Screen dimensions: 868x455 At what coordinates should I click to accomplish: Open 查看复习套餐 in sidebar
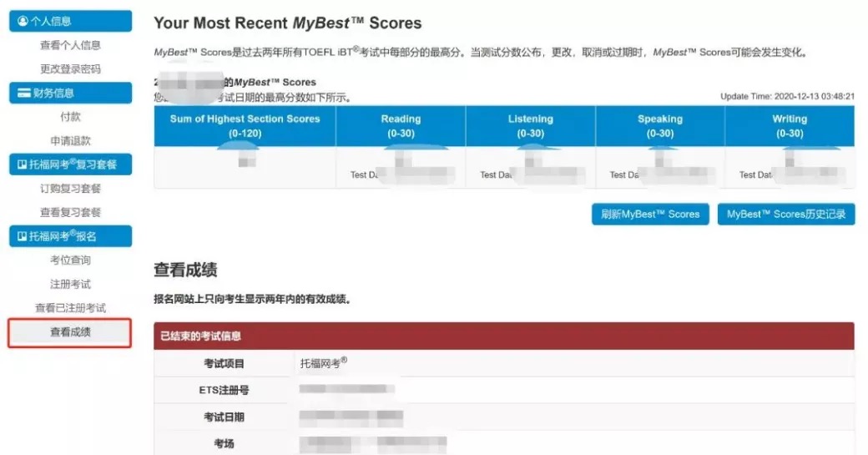point(70,213)
